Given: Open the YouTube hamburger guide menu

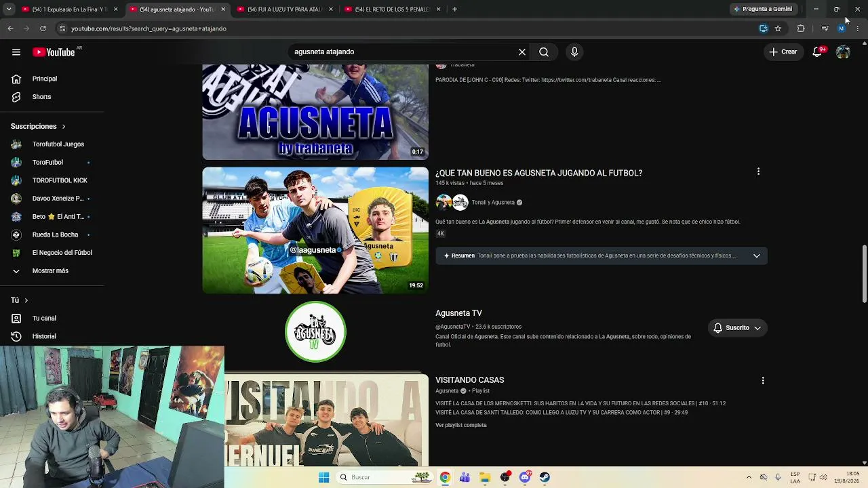Looking at the screenshot, I should pos(16,52).
